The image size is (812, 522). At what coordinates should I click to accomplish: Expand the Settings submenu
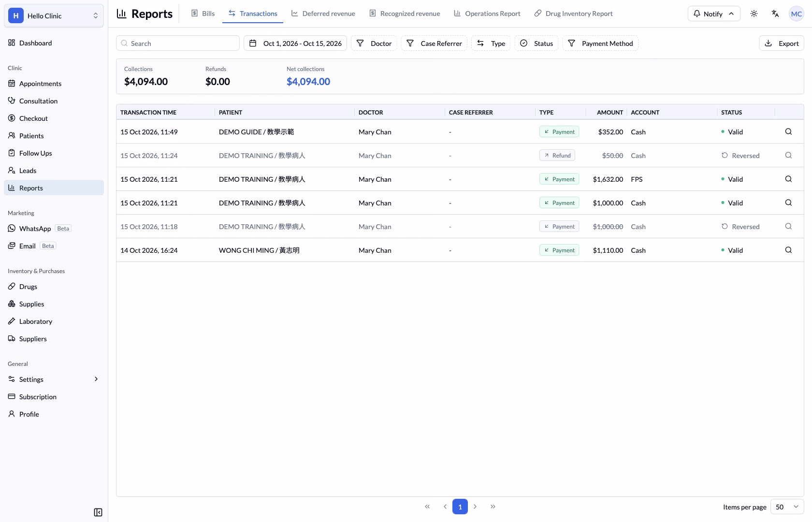[54, 379]
